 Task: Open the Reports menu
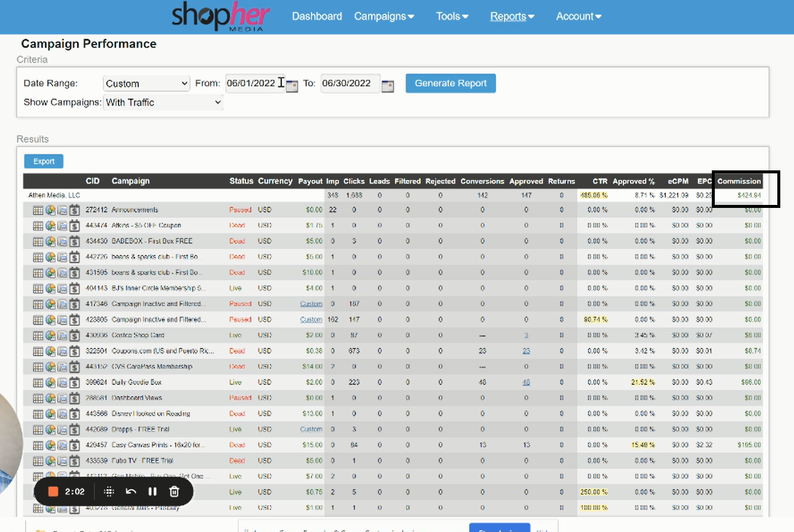click(x=512, y=16)
